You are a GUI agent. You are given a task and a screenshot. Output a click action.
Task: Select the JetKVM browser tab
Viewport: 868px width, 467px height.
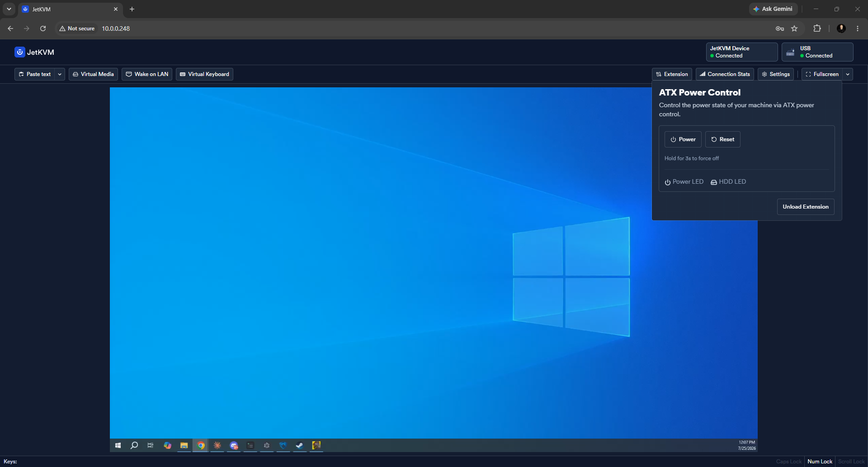tap(71, 9)
